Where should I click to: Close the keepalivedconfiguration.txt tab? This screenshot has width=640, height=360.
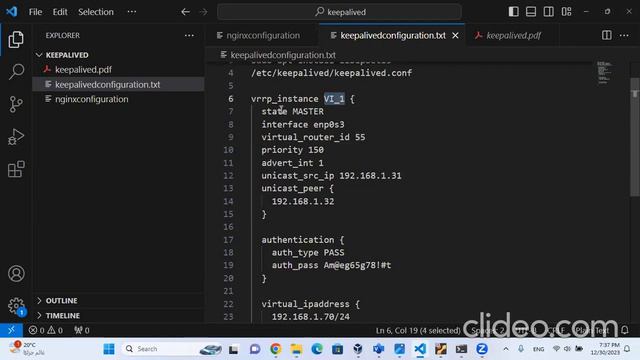coord(456,36)
